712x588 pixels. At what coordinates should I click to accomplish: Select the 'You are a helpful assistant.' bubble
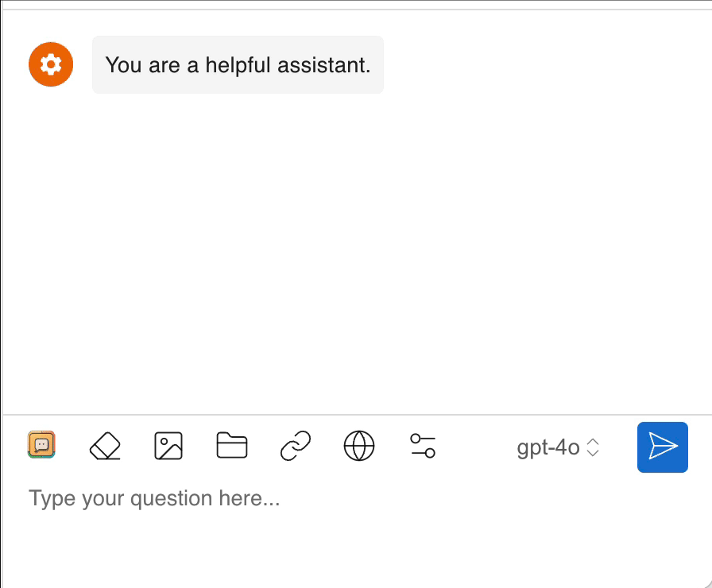click(x=238, y=64)
